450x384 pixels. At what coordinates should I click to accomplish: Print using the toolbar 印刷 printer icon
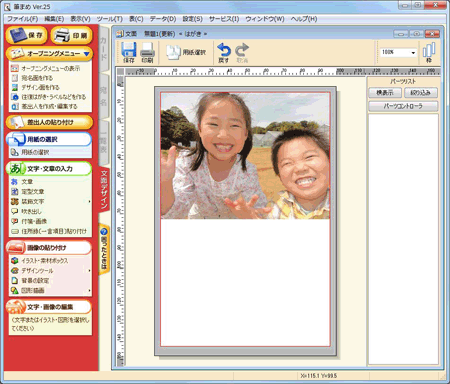pyautogui.click(x=147, y=52)
